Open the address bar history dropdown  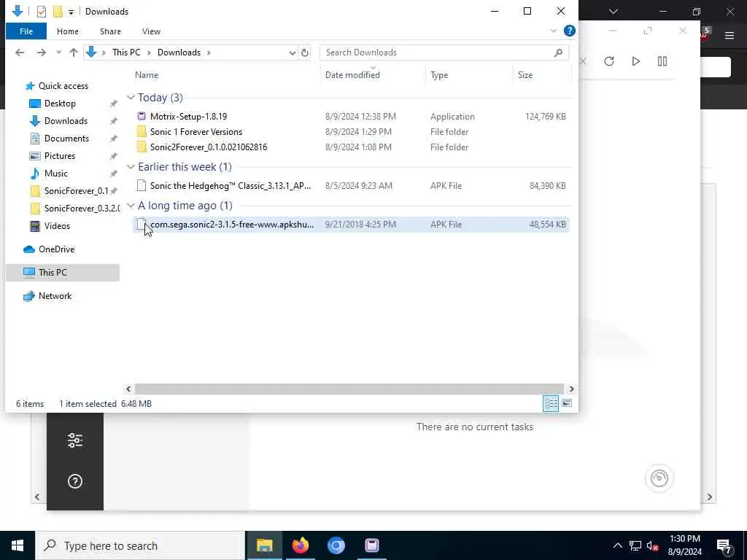pyautogui.click(x=292, y=52)
